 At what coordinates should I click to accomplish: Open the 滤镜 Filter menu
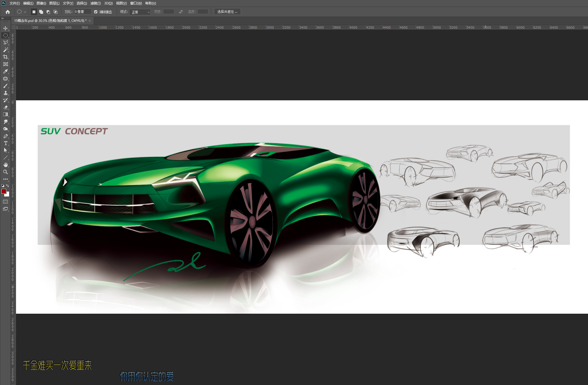[95, 3]
